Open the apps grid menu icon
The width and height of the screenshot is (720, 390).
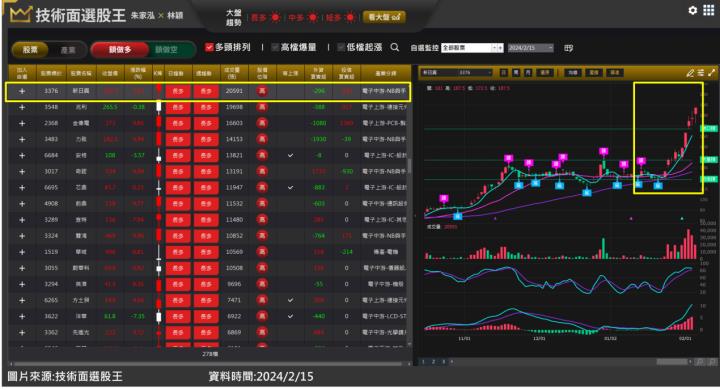click(x=709, y=10)
